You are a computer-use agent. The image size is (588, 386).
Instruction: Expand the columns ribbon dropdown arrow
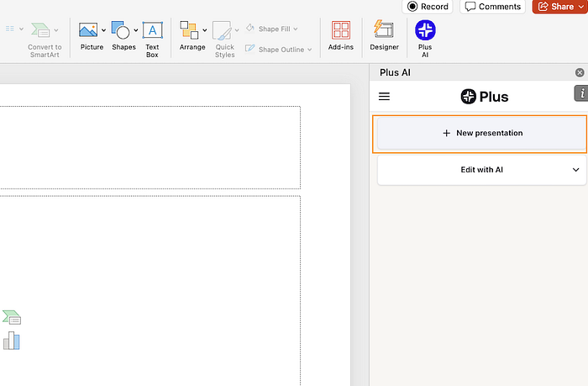(21, 29)
